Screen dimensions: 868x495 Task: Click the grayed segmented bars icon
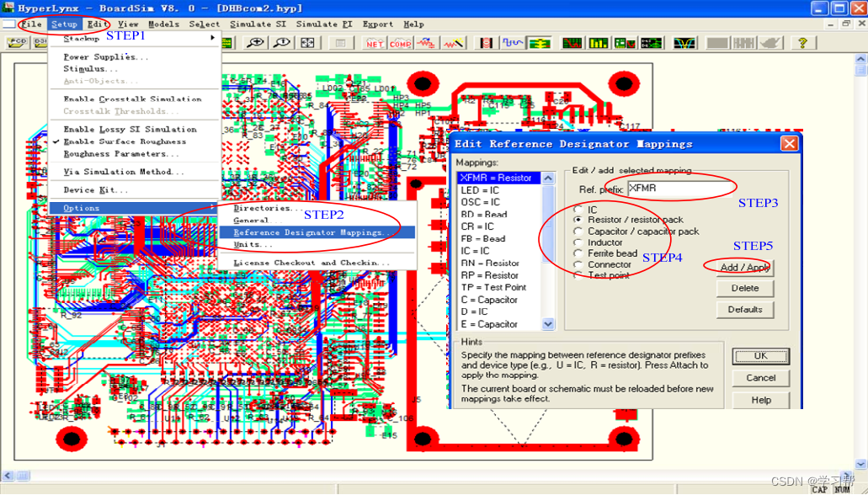pos(743,43)
